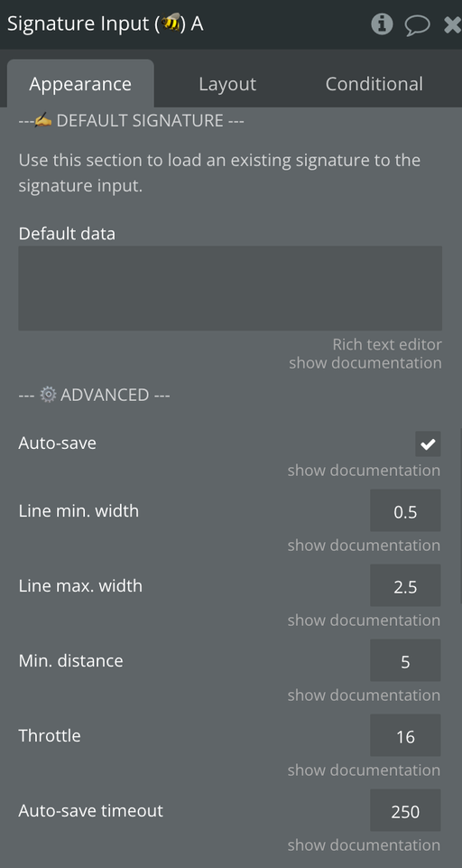The height and width of the screenshot is (868, 462).
Task: Show documentation under Auto-save
Action: click(x=364, y=471)
